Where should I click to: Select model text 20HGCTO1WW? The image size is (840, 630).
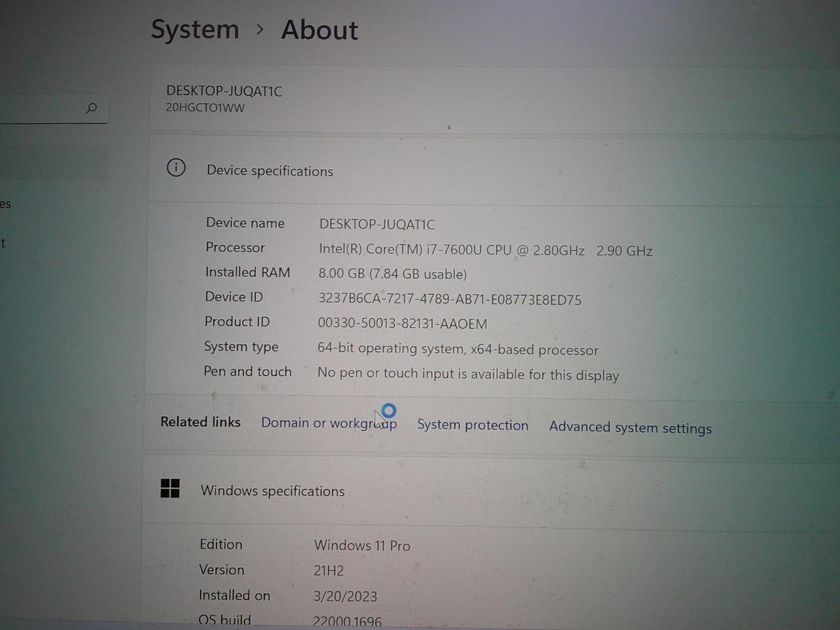click(x=205, y=108)
